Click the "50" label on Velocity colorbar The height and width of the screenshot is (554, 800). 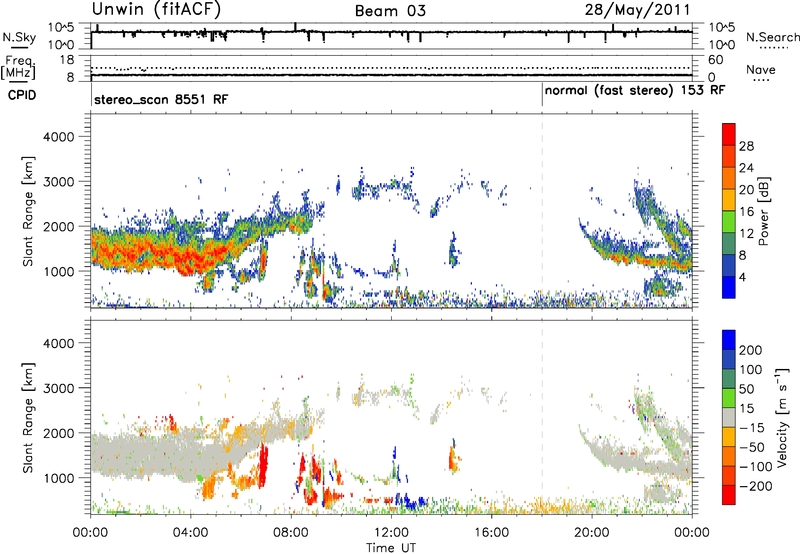click(746, 389)
